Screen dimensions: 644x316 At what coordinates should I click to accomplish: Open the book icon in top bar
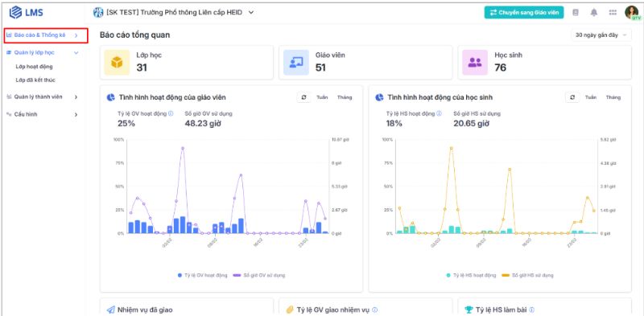click(x=576, y=13)
